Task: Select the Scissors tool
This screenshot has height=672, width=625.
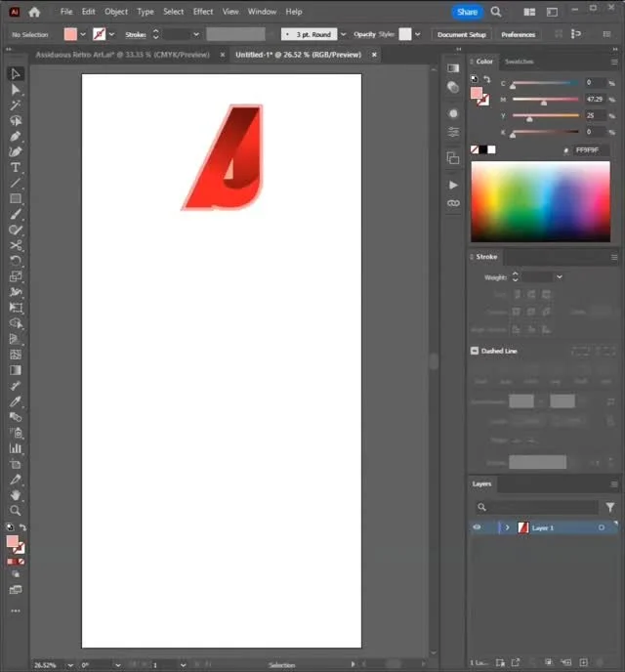Action: coord(16,245)
